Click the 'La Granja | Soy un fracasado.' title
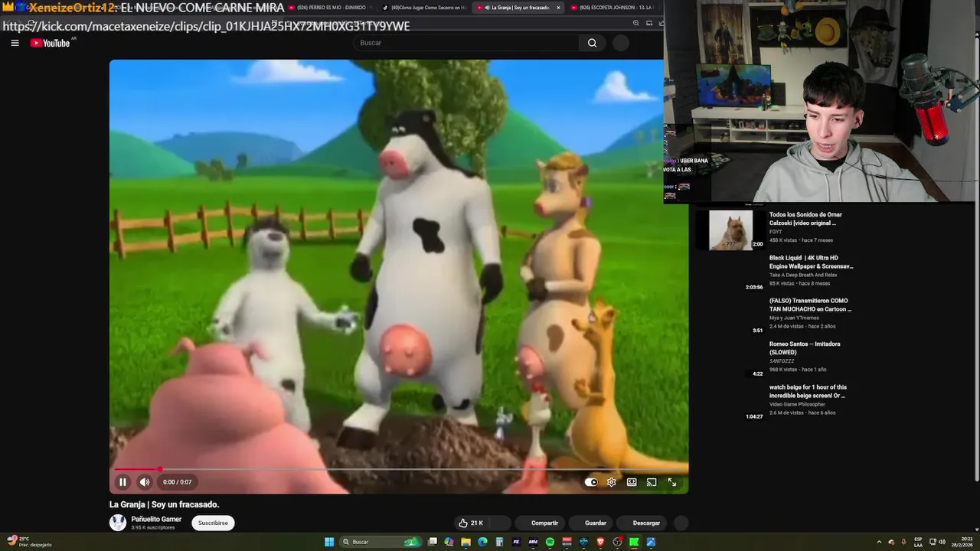This screenshot has height=551, width=980. click(x=165, y=504)
